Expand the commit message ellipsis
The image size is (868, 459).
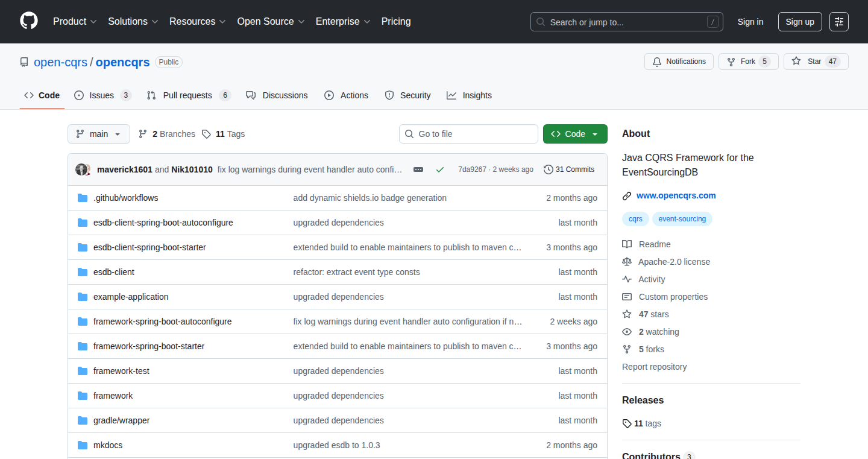coord(418,169)
